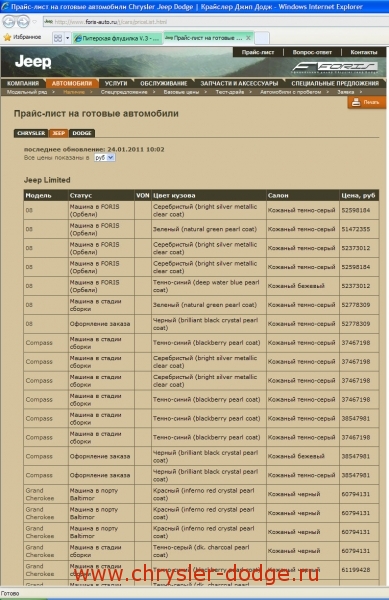
Task: Open the Вопрос-ответ top link
Action: click(312, 52)
